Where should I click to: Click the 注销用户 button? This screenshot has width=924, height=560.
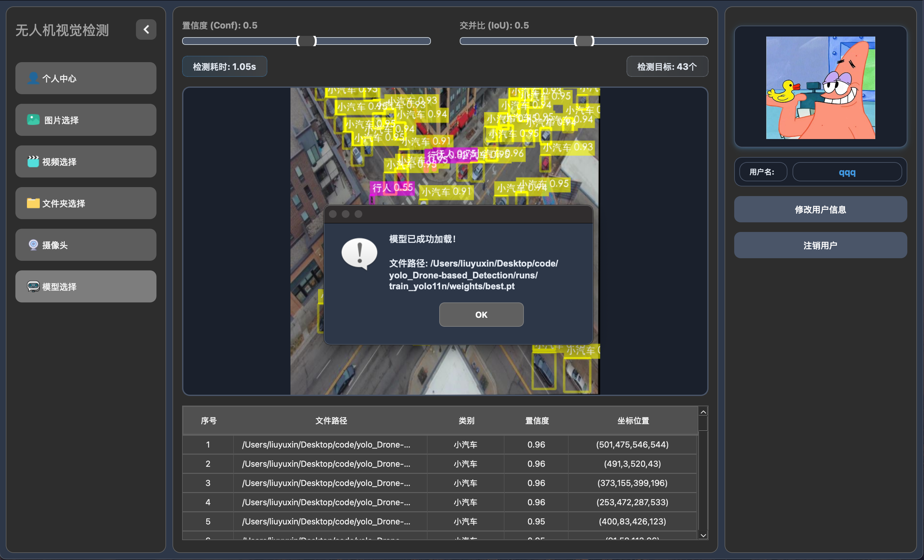point(820,245)
